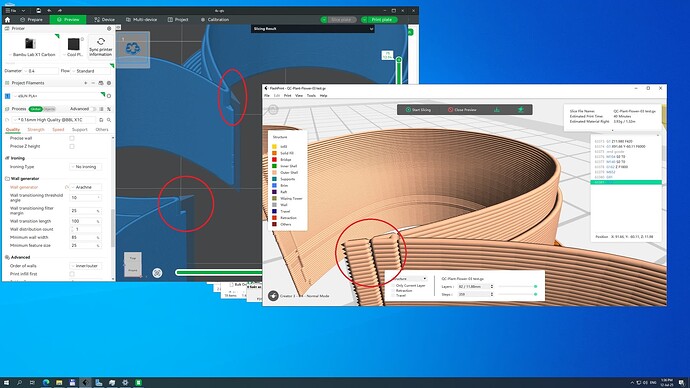Image resolution: width=690 pixels, height=388 pixels.
Task: Toggle the Advanced process switch
Action: click(x=94, y=109)
